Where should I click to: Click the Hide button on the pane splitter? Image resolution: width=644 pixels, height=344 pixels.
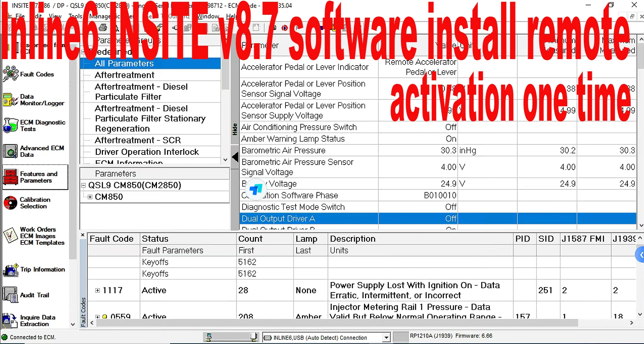pos(235,129)
